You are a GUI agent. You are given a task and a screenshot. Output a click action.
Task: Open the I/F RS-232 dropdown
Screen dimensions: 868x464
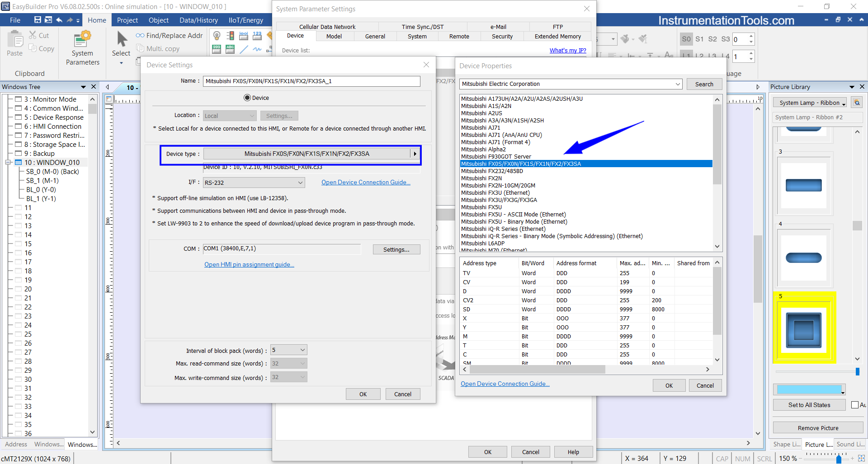(x=254, y=183)
